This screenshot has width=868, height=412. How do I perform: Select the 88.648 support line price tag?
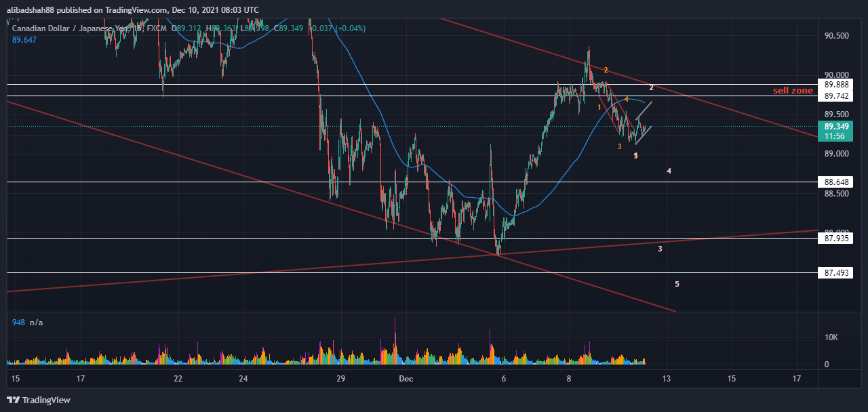837,182
